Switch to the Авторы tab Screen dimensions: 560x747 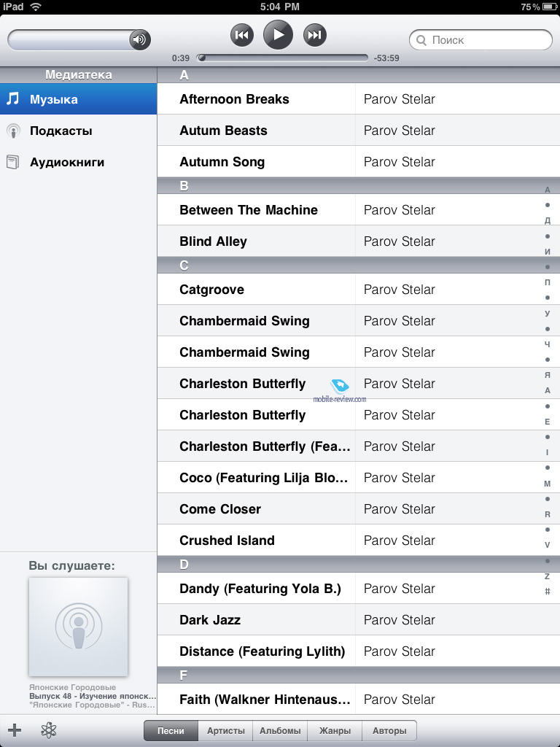point(389,731)
